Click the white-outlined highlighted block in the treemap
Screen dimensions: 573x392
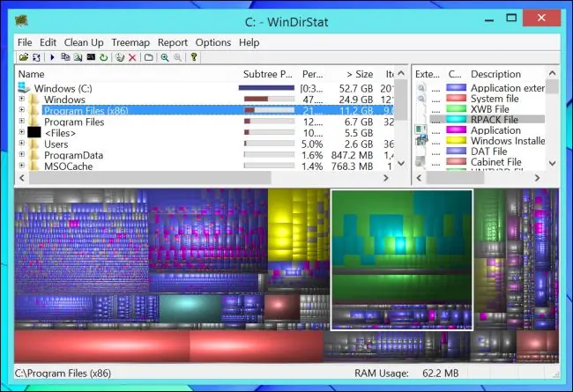[401, 259]
